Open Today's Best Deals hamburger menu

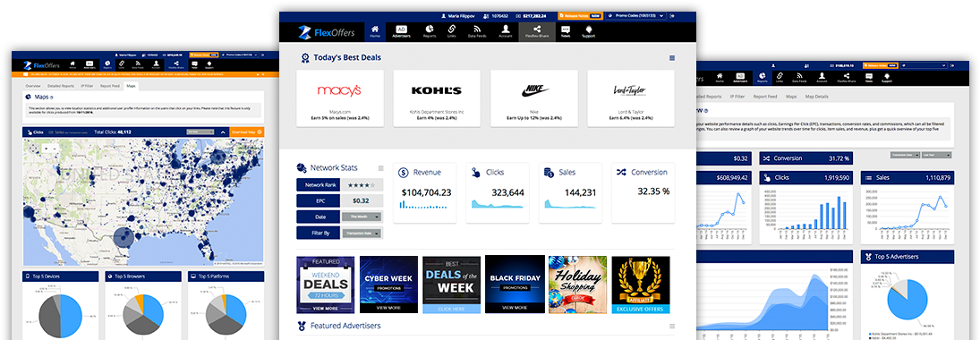click(672, 57)
